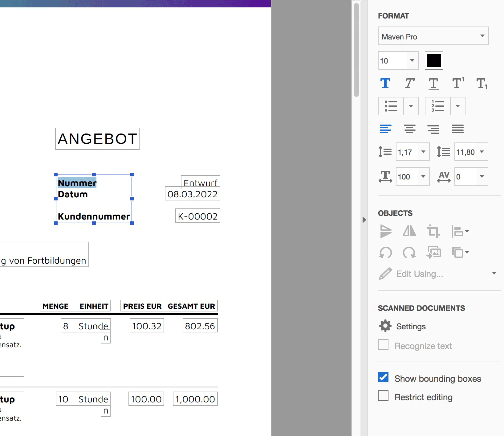Screen dimensions: 504x436
Task: Click the Replace image icon
Action: tap(433, 252)
